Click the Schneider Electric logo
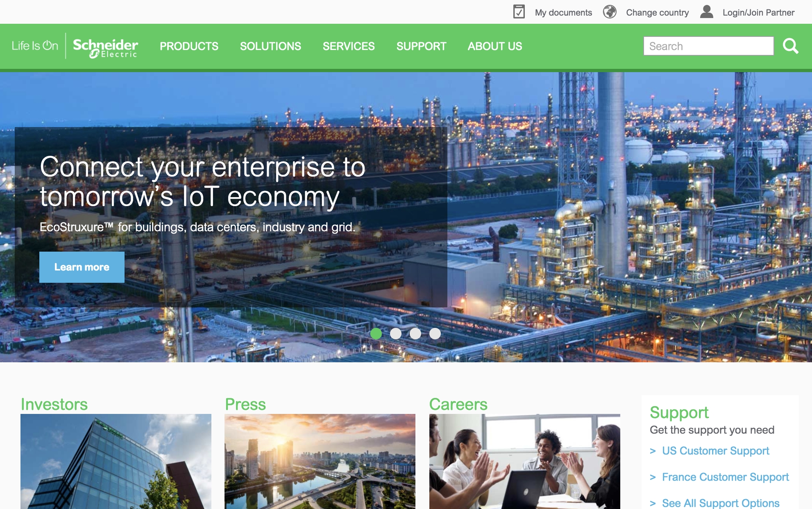812x509 pixels. tap(105, 48)
